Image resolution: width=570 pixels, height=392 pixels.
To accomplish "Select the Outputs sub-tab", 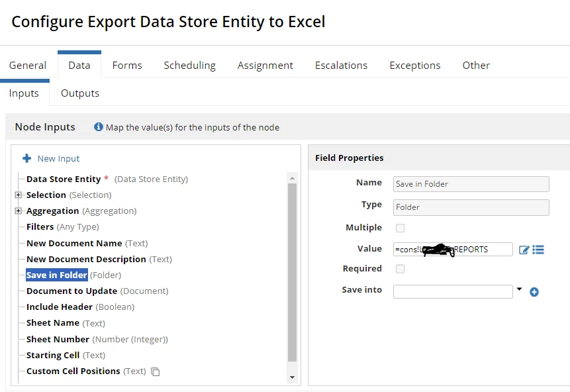I will tap(80, 93).
